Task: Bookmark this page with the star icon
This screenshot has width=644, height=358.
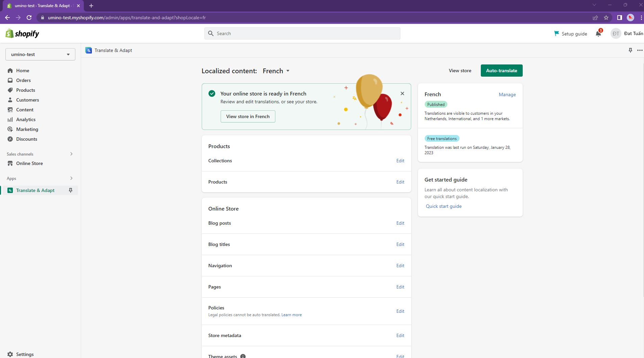Action: [x=606, y=18]
